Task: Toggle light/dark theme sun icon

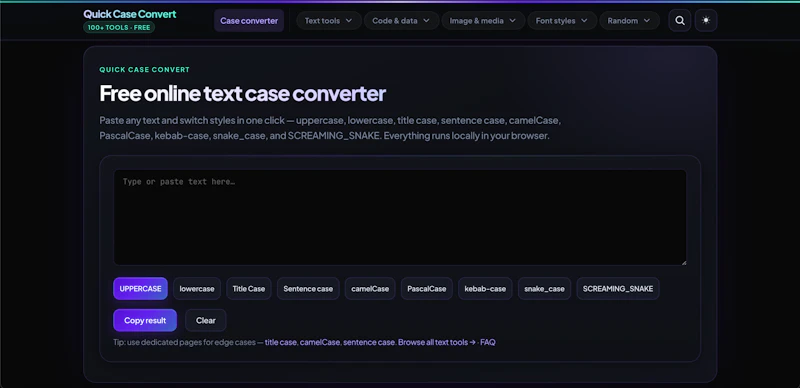Action: 706,20
